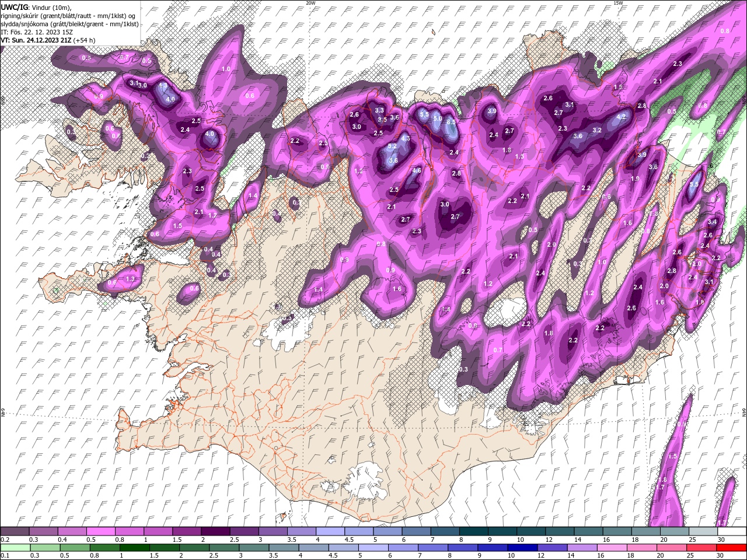The image size is (747, 560).
Task: Select the lower legend swatch labeled 0.5
Action: pos(75,548)
